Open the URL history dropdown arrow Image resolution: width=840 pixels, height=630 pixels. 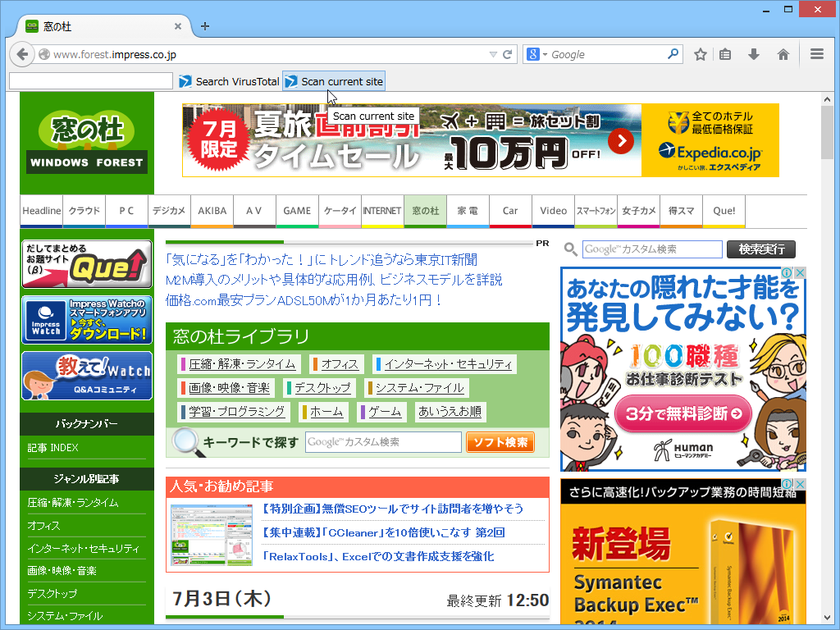pyautogui.click(x=493, y=54)
